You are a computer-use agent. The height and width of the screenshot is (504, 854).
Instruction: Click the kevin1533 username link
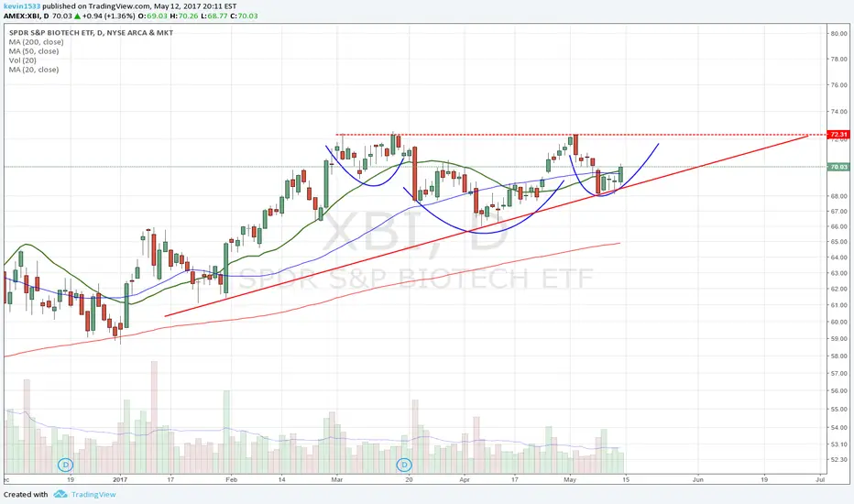coord(22,6)
